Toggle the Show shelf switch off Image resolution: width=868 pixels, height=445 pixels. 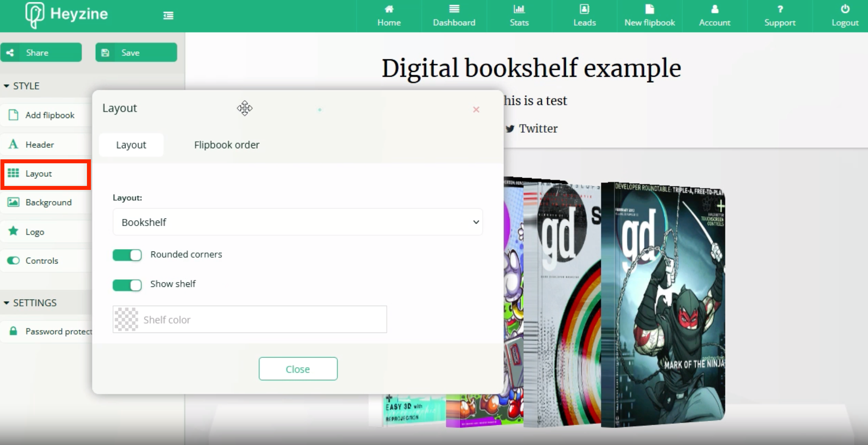click(127, 284)
